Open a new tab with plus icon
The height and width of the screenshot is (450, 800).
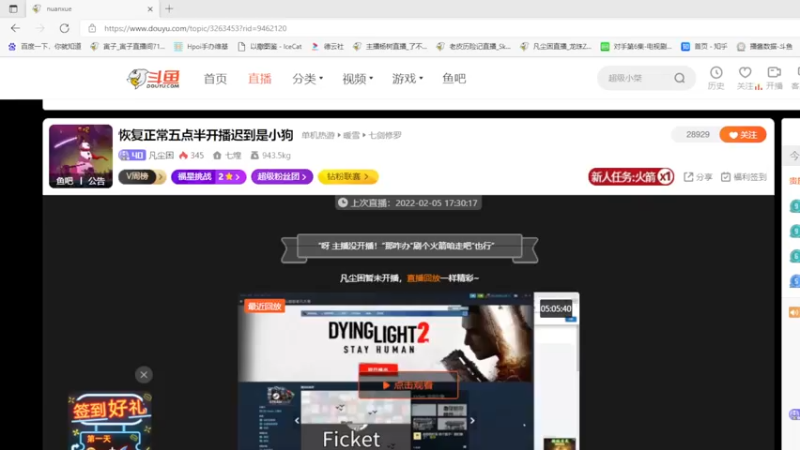pos(169,9)
